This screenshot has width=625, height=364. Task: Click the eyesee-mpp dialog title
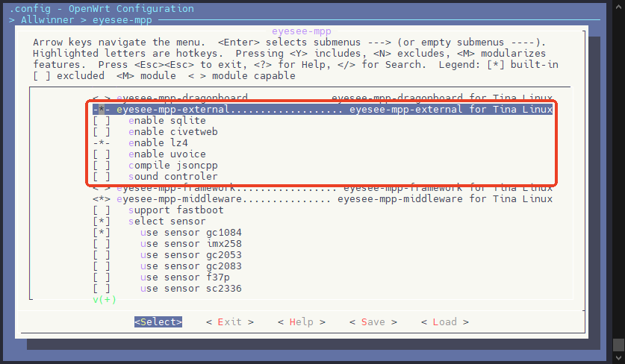tap(302, 31)
